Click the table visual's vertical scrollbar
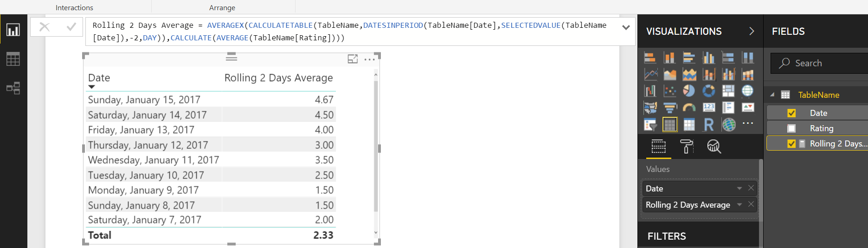Screen dimensions: 868x248 click(x=376, y=146)
